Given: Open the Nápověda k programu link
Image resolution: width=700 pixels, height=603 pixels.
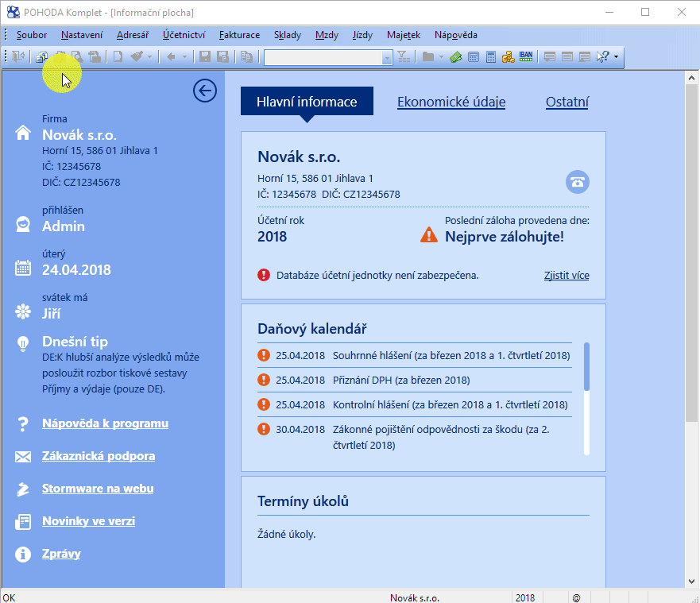Looking at the screenshot, I should click(x=106, y=423).
